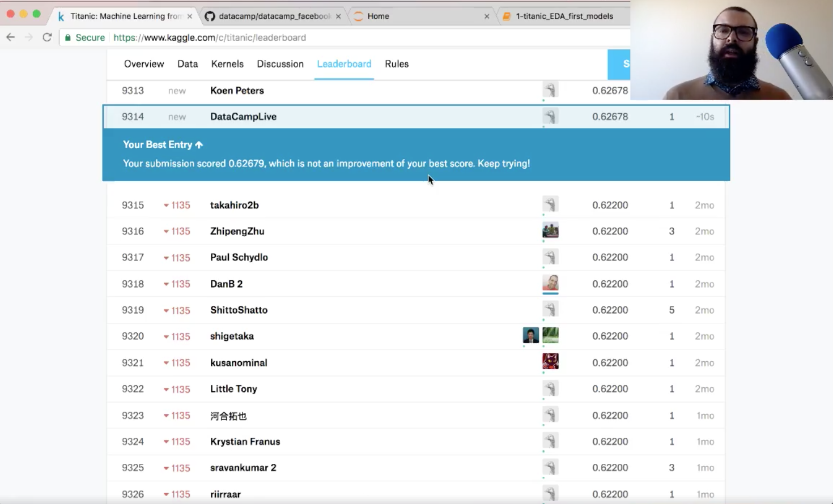Open Krystian Franus' avatar icon
The height and width of the screenshot is (504, 833).
pyautogui.click(x=550, y=441)
